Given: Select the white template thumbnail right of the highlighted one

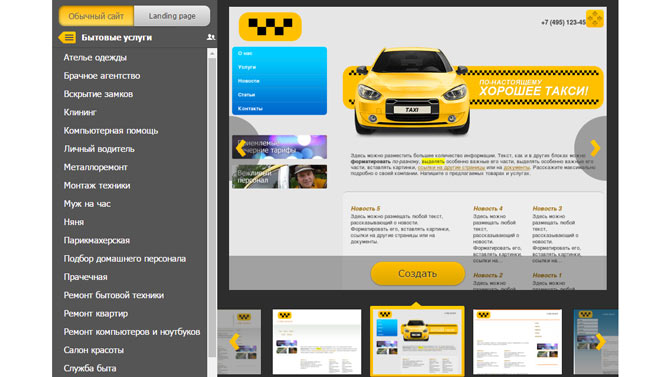Looking at the screenshot, I should pyautogui.click(x=517, y=342).
